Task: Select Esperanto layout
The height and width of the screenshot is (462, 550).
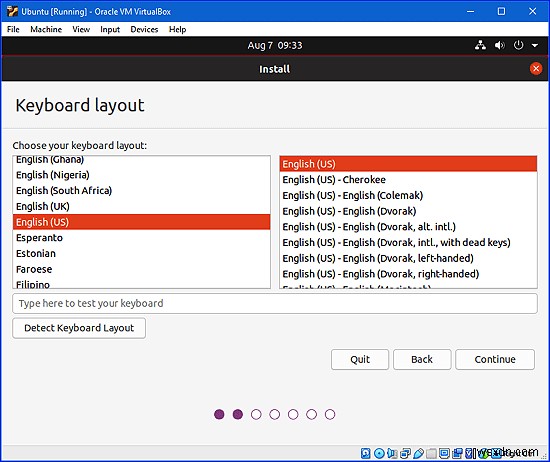Action: (x=141, y=238)
